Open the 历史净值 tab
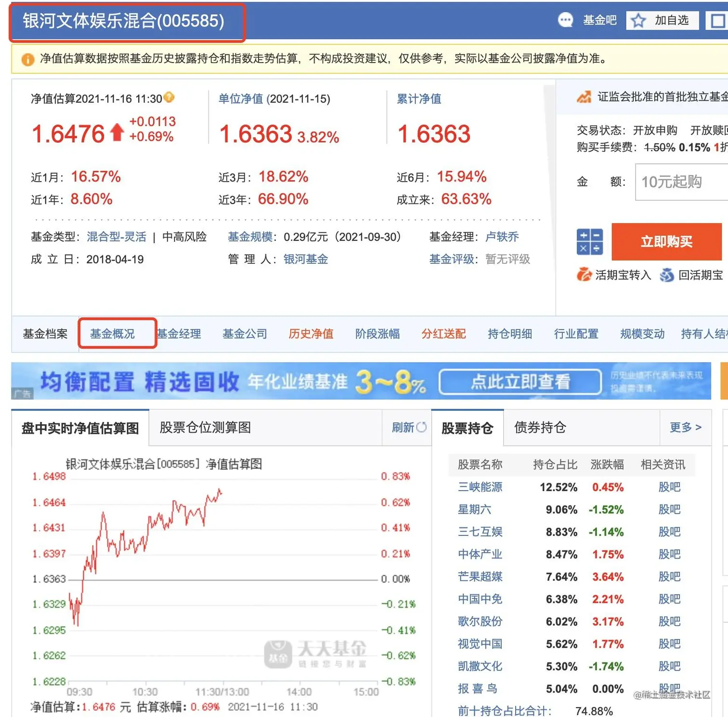The image size is (728, 717). [x=311, y=334]
